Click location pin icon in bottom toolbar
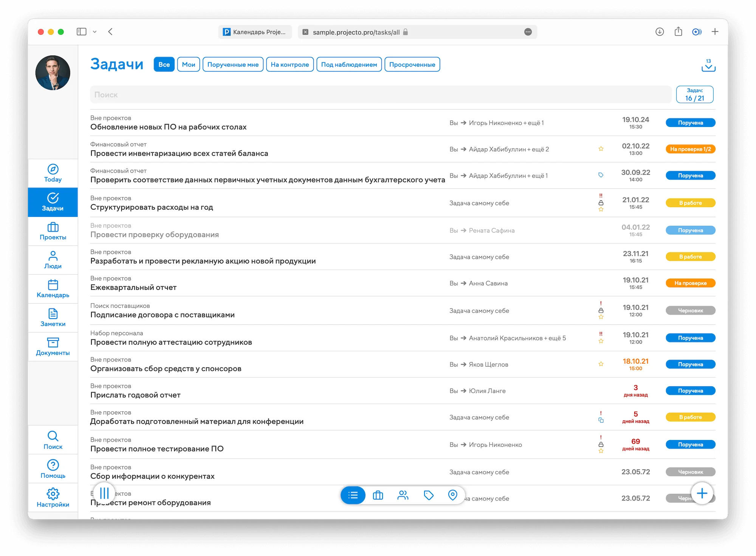 coord(452,496)
